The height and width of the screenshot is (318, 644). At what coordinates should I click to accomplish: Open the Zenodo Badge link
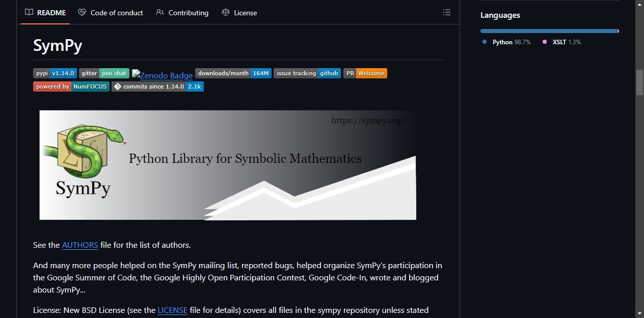[163, 75]
